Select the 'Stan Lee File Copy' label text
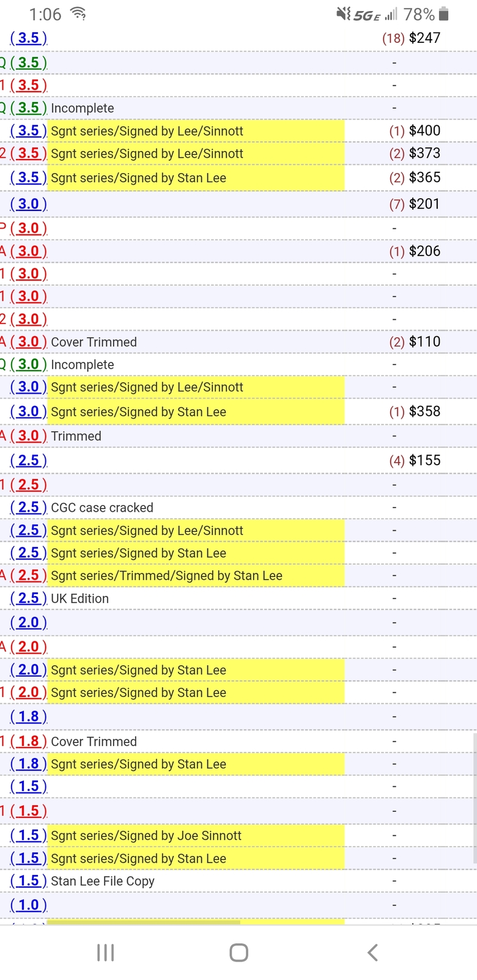The image size is (477, 980). (x=103, y=881)
